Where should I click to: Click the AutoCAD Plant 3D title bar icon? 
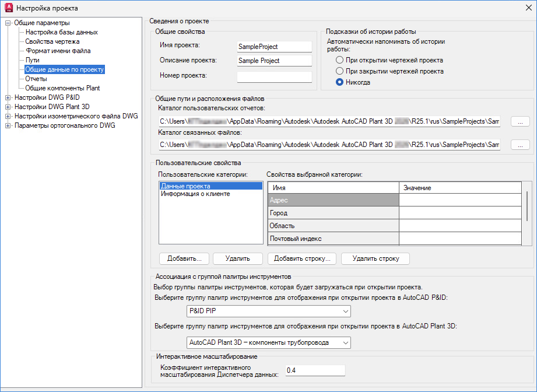click(9, 8)
